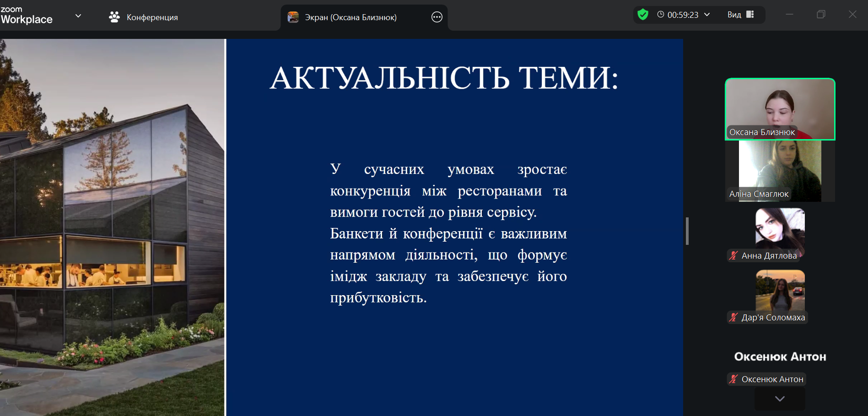Click the Оксана Близнюк name label
Image resolution: width=868 pixels, height=416 pixels.
click(x=762, y=132)
